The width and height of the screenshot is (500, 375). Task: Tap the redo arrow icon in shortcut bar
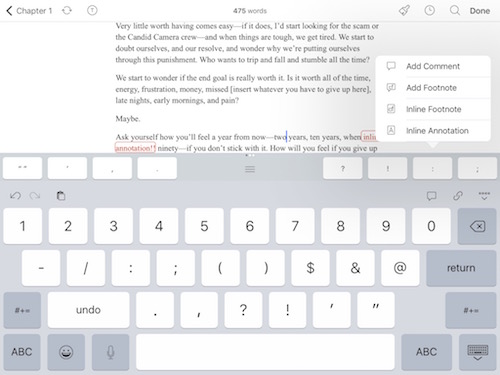tap(35, 196)
